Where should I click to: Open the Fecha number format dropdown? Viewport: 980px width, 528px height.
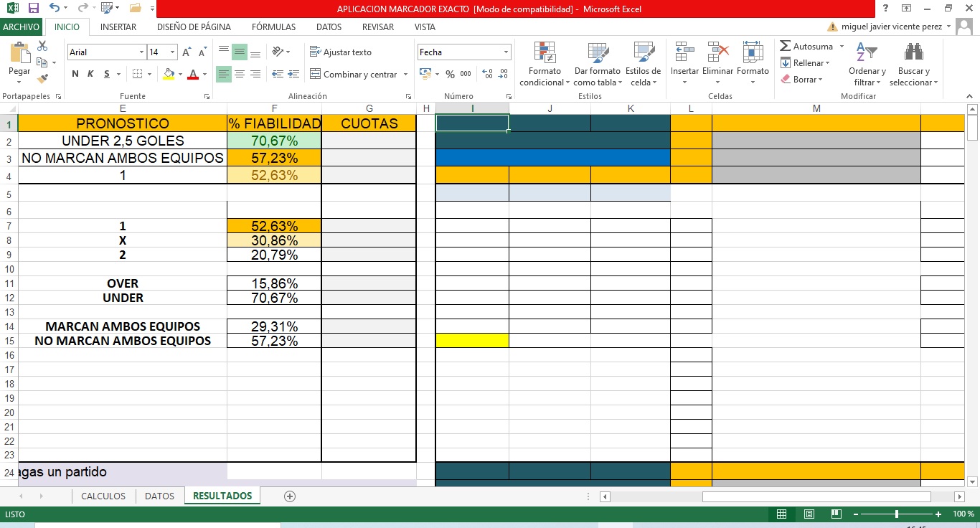coord(506,52)
